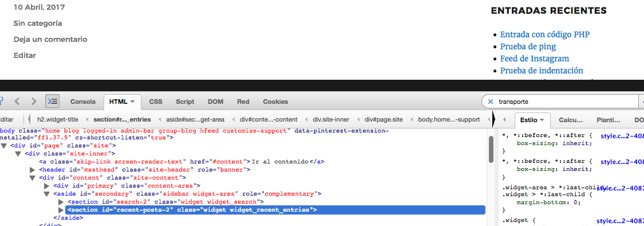Collapse the aside#secondary node

pos(47,194)
